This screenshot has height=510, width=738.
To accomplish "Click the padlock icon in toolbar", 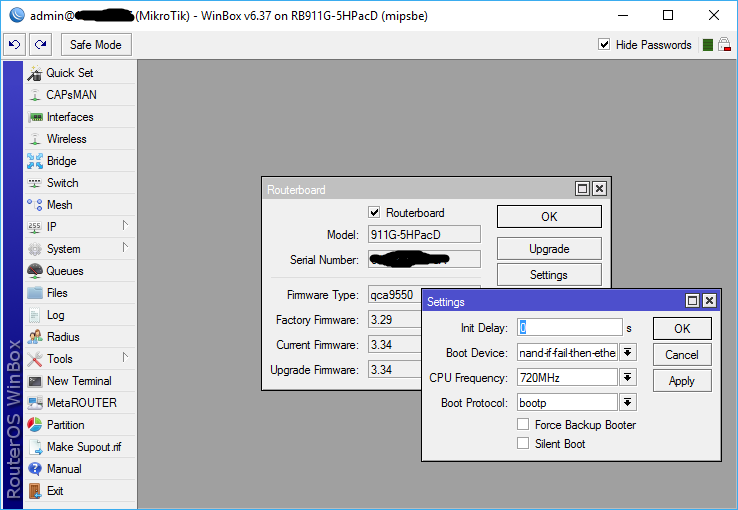I will 724,45.
